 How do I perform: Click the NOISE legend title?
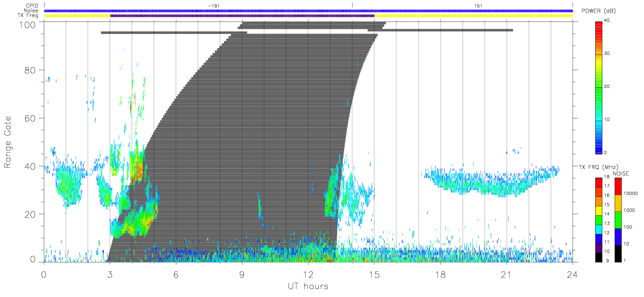click(x=620, y=173)
